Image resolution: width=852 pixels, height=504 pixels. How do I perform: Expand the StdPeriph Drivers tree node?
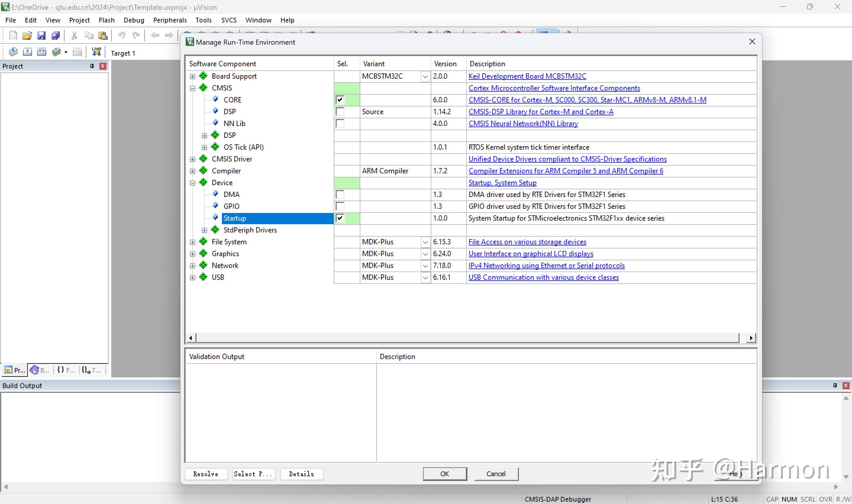[204, 230]
